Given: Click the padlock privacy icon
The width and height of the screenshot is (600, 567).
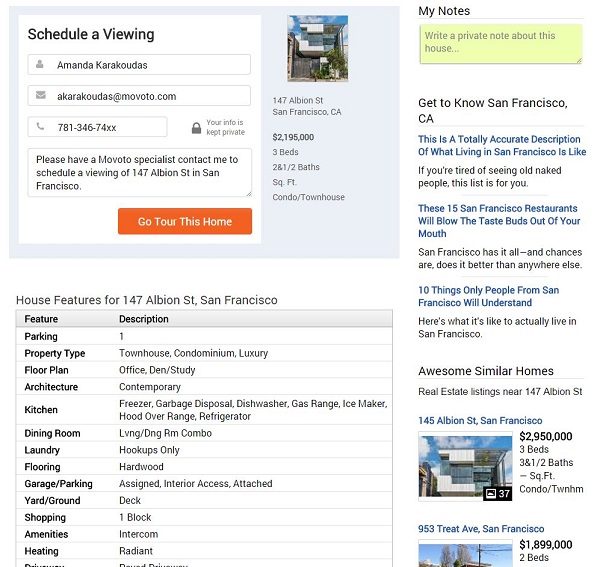Looking at the screenshot, I should pyautogui.click(x=196, y=128).
